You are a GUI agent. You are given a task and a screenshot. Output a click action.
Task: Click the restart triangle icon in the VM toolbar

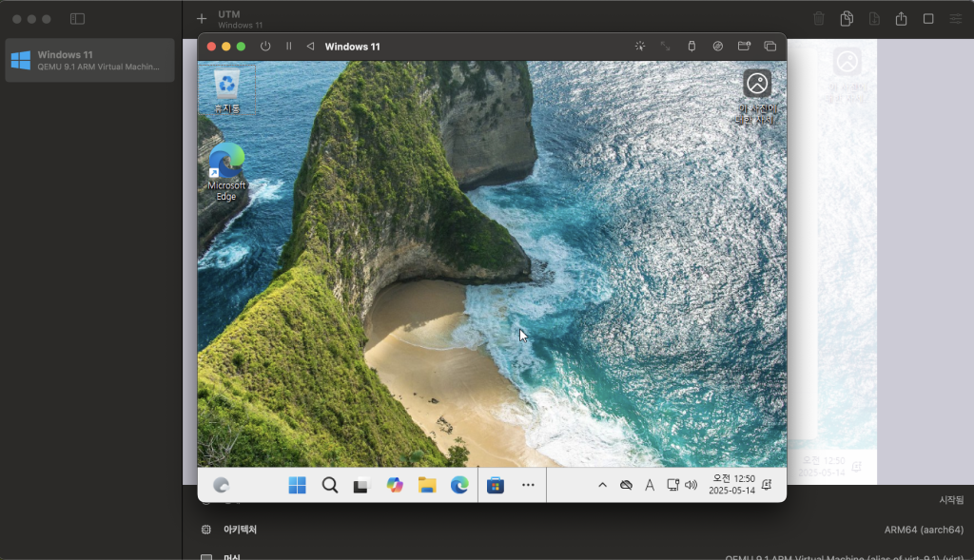coord(310,47)
